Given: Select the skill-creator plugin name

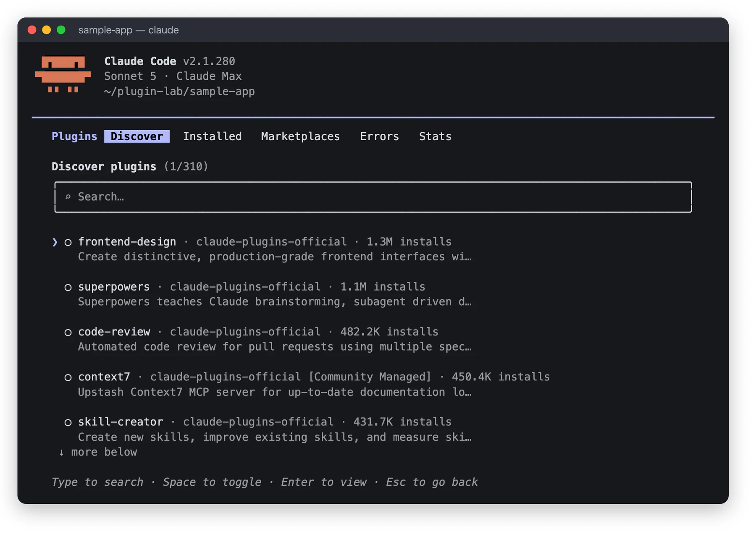Looking at the screenshot, I should point(121,422).
